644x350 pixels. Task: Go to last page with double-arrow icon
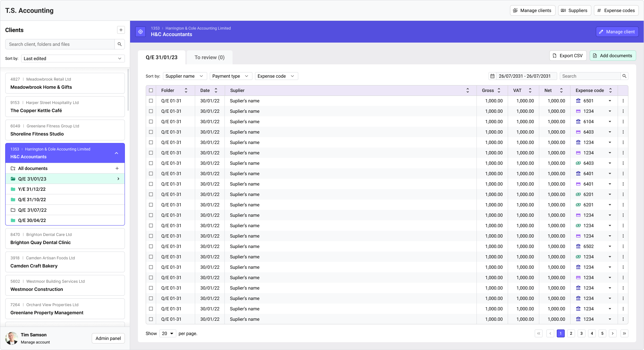624,333
